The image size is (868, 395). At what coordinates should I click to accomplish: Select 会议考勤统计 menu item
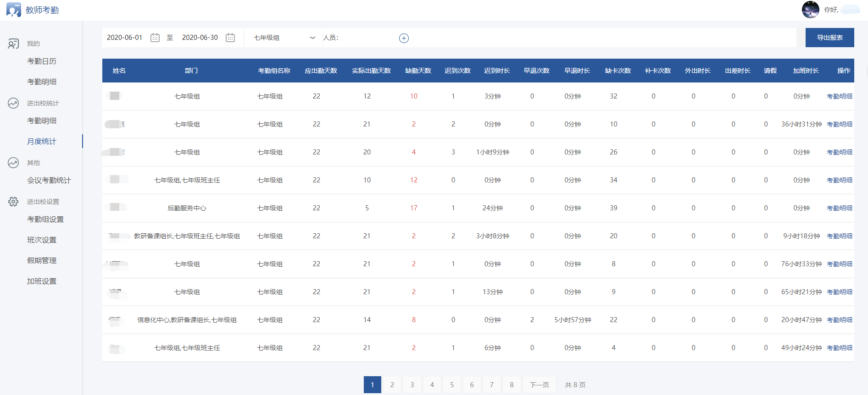[x=49, y=180]
